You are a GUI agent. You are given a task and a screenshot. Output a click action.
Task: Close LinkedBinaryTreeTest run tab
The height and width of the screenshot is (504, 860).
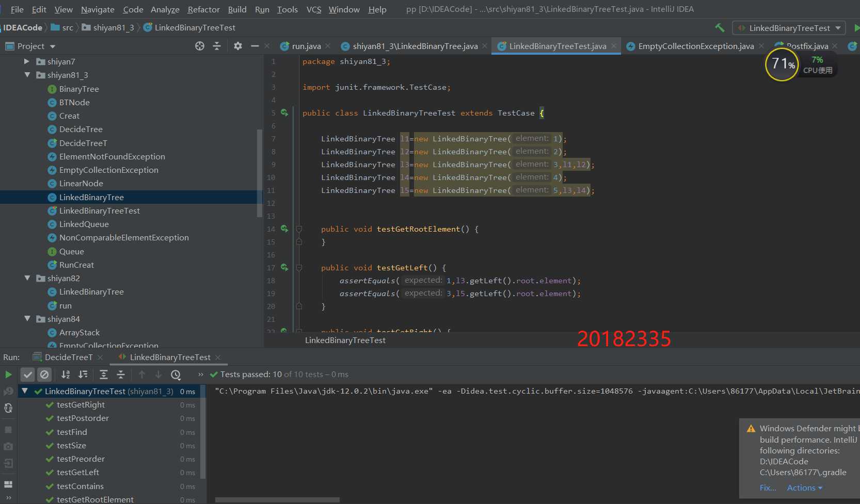218,357
